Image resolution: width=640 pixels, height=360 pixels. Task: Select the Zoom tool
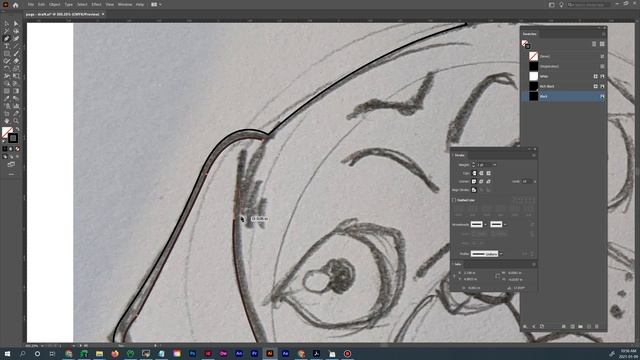(16, 121)
